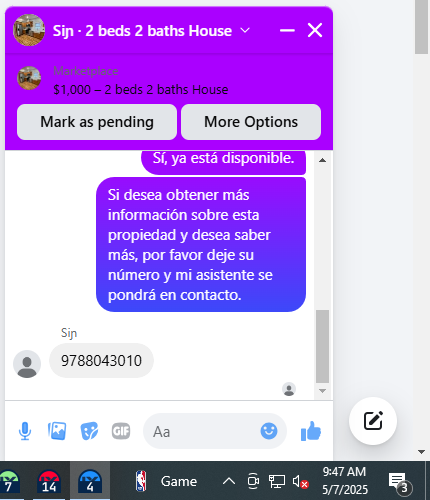Attach a photo with the image icon
Image resolution: width=430 pixels, height=500 pixels.
57,431
